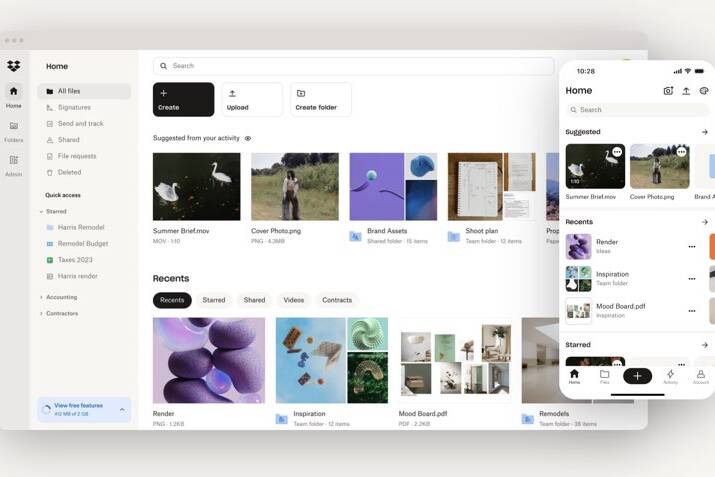Tap chat bubble icon in mobile header
The image size is (715, 477).
click(704, 91)
